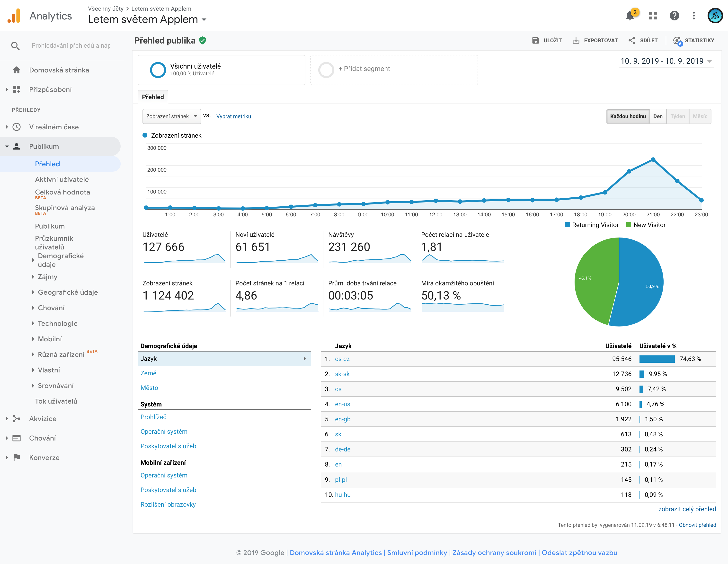Viewport: 728px width, 564px height.
Task: Open the Zobrazení stránek metric dropdown
Action: click(171, 116)
